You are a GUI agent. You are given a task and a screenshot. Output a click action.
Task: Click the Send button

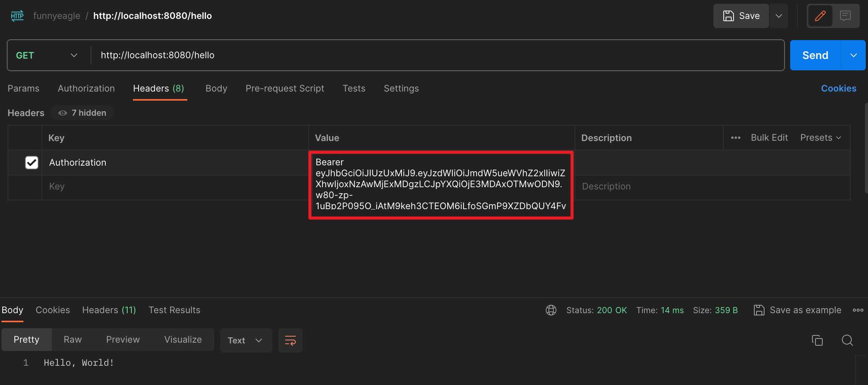click(x=815, y=55)
